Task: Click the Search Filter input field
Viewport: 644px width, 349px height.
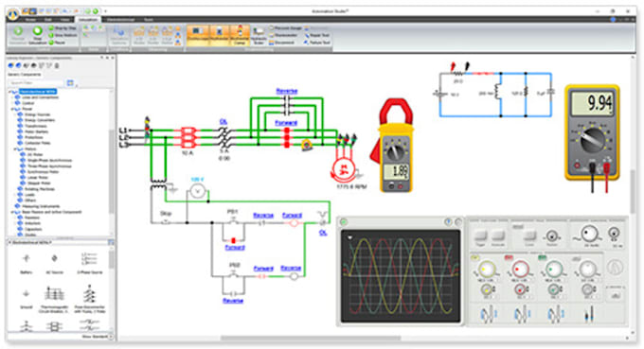Action: pyautogui.click(x=36, y=83)
